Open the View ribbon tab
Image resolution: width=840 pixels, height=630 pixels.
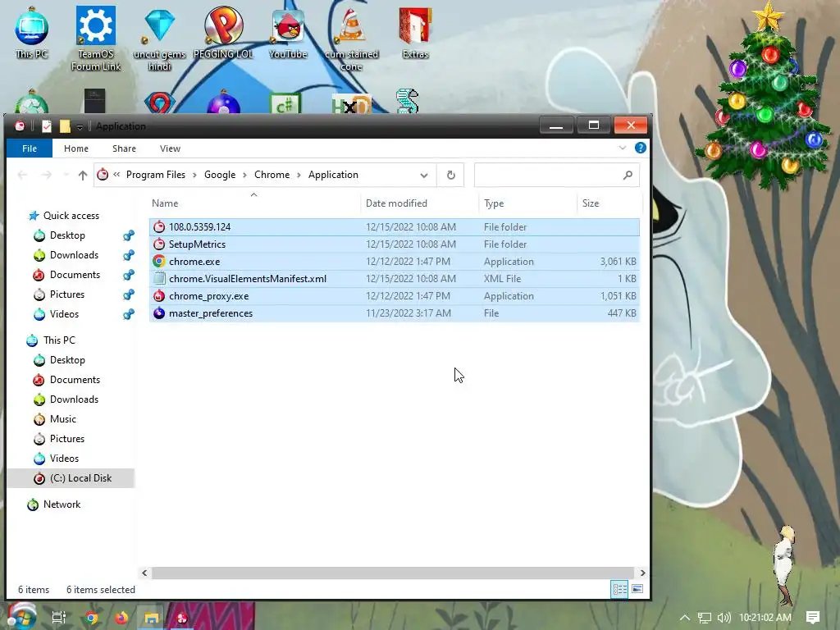coord(170,148)
